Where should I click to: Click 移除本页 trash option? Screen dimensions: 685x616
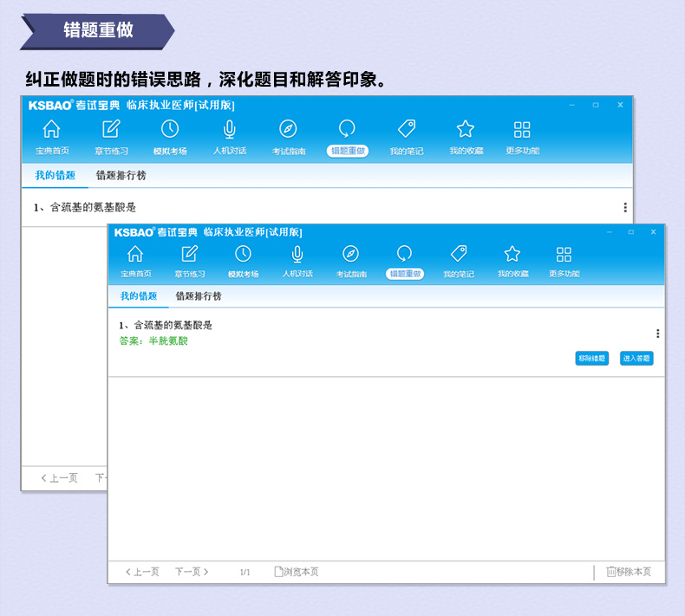629,572
